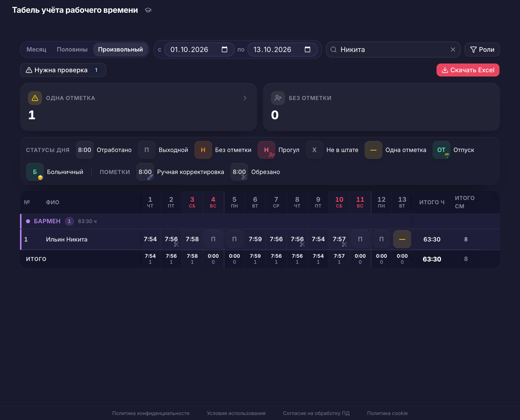The height and width of the screenshot is (420, 520).
Task: Click the Без отметки user icon
Action: tap(278, 98)
